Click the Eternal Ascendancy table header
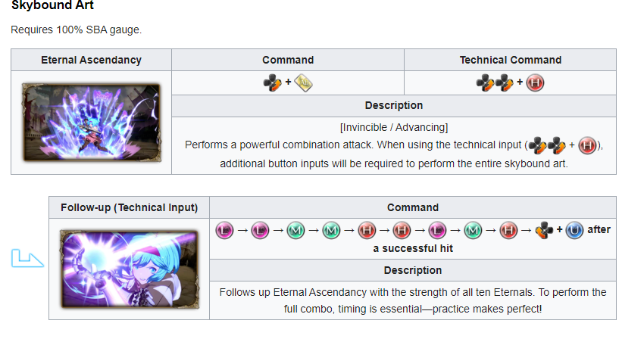The height and width of the screenshot is (339, 644). point(91,60)
